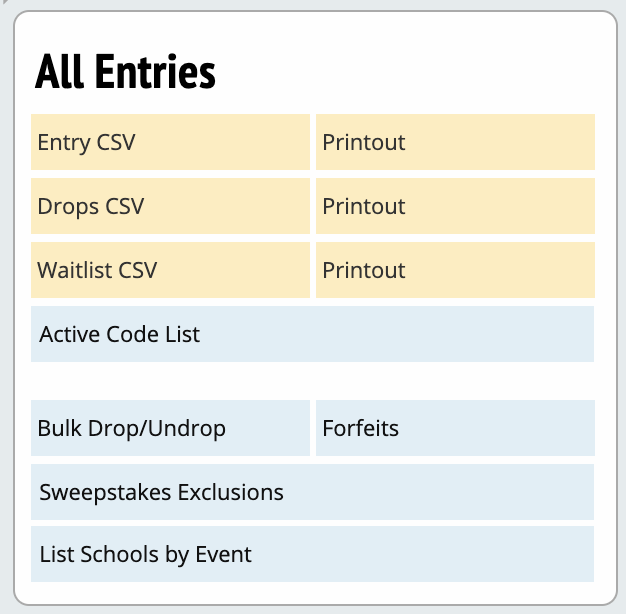Open the Printout beside Waitlist CSV
Viewport: 626px width, 614px height.
[455, 270]
